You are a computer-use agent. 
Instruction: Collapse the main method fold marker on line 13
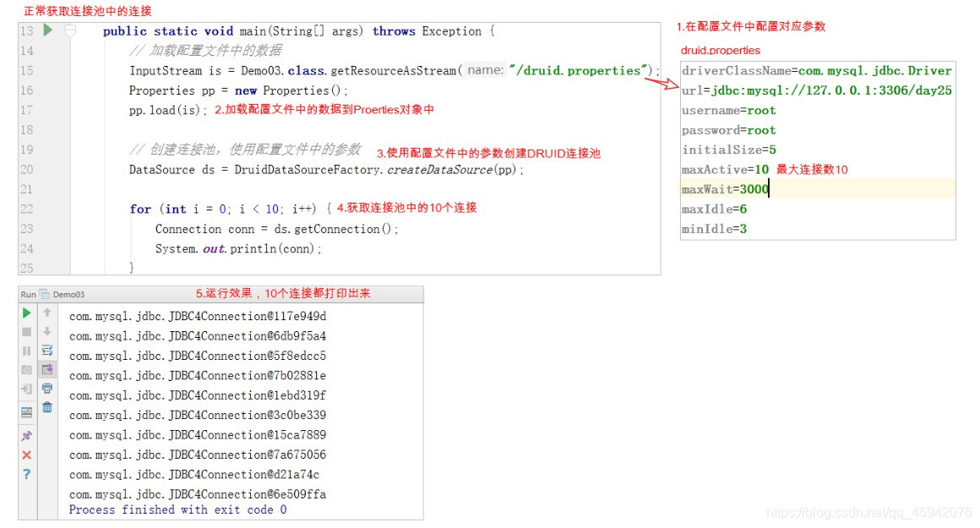click(x=71, y=30)
